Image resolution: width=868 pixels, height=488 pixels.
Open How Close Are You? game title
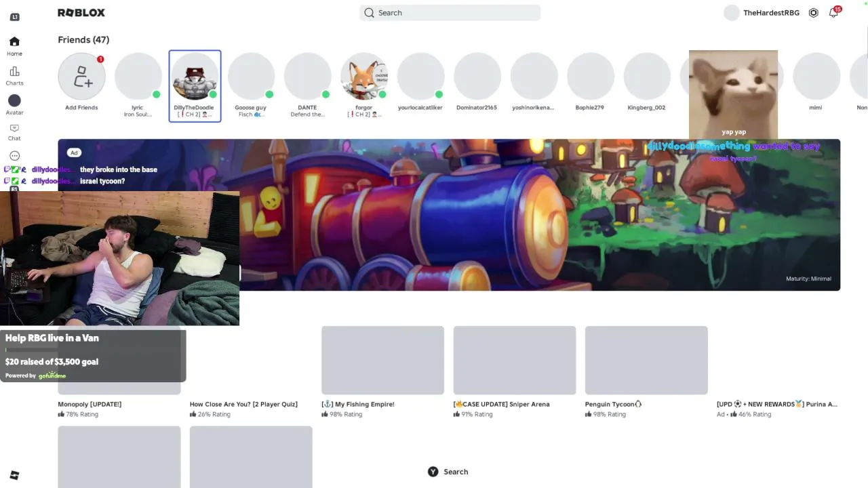click(243, 404)
